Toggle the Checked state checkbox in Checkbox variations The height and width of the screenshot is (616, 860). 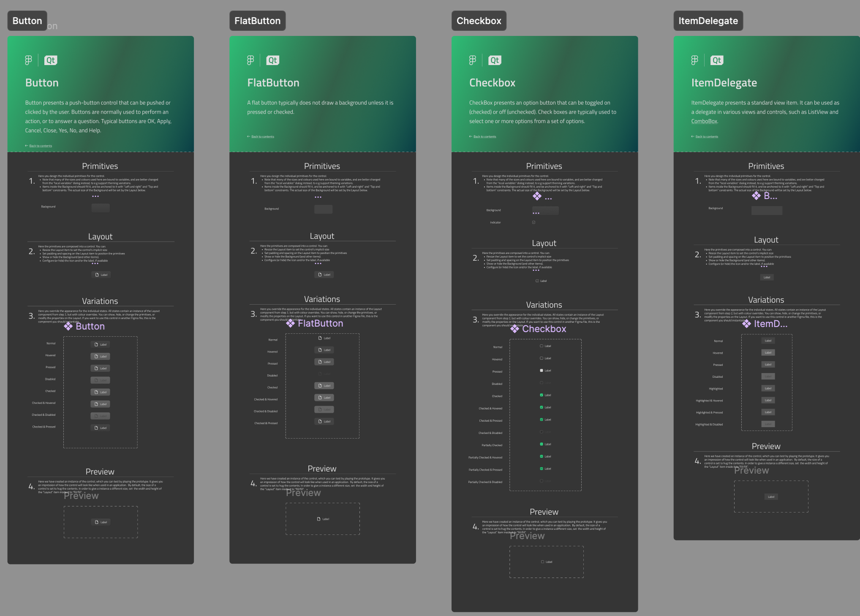coord(541,395)
